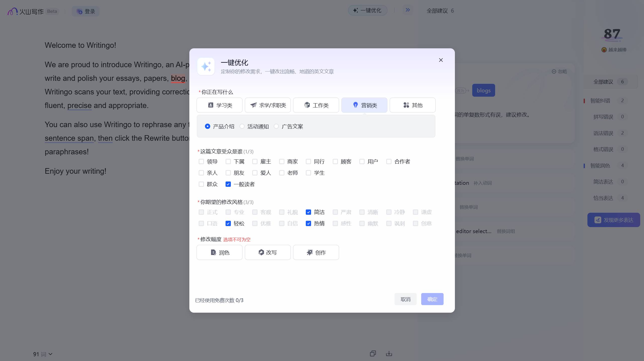Uncheck the 一般读者 checkbox
Viewport: 644px width, 361px height.
pos(228,184)
